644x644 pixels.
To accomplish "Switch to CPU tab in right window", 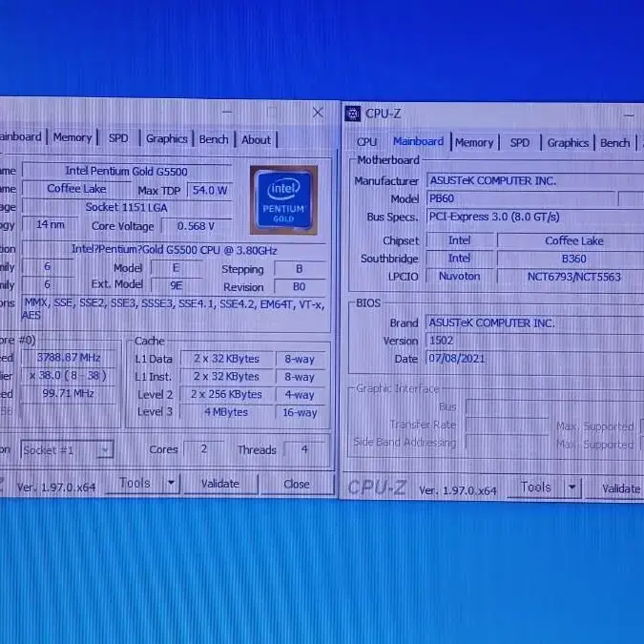I will point(366,142).
